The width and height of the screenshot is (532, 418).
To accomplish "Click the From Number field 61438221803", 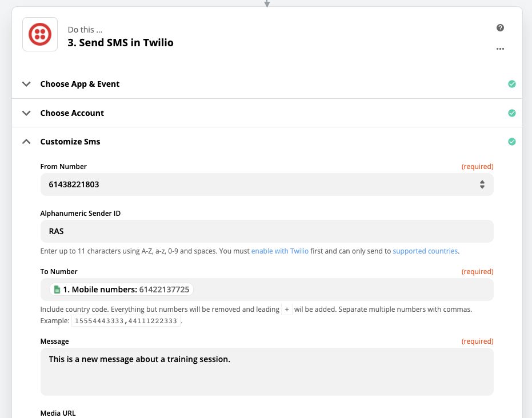I will tap(267, 184).
